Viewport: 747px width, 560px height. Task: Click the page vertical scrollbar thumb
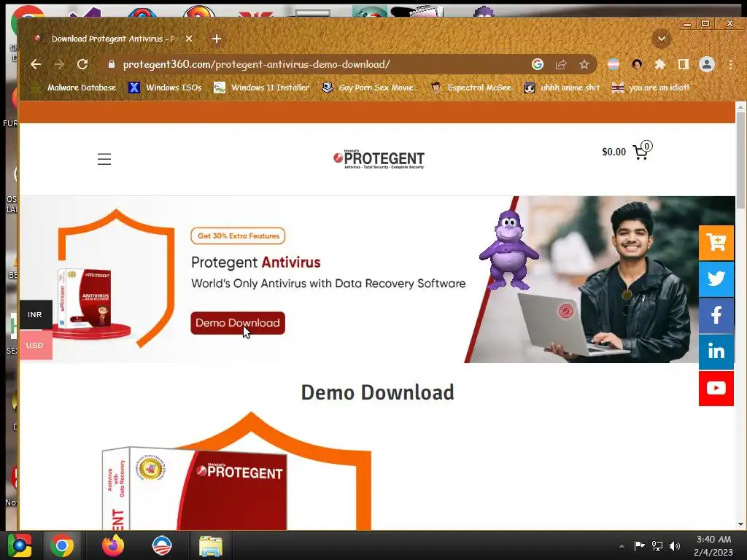click(740, 161)
